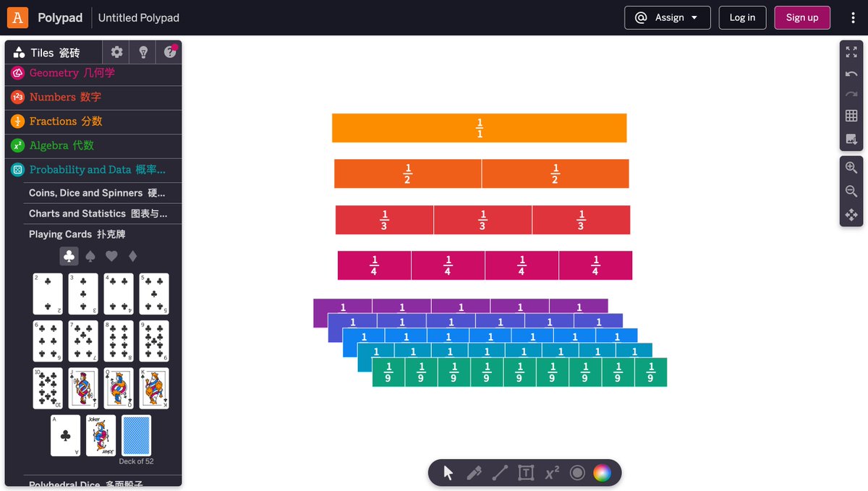Zoom out of the canvas
This screenshot has width=868, height=491.
tap(851, 191)
